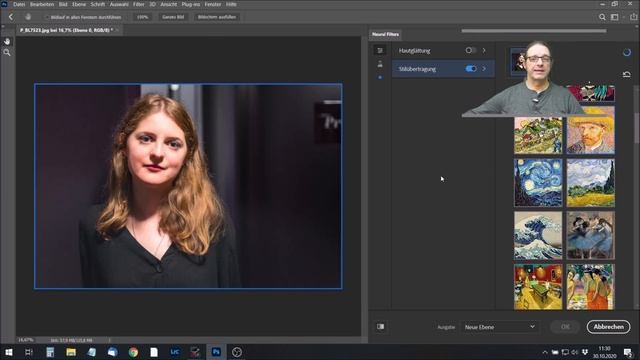Open File Explorer from the taskbar

pyautogui.click(x=71, y=352)
